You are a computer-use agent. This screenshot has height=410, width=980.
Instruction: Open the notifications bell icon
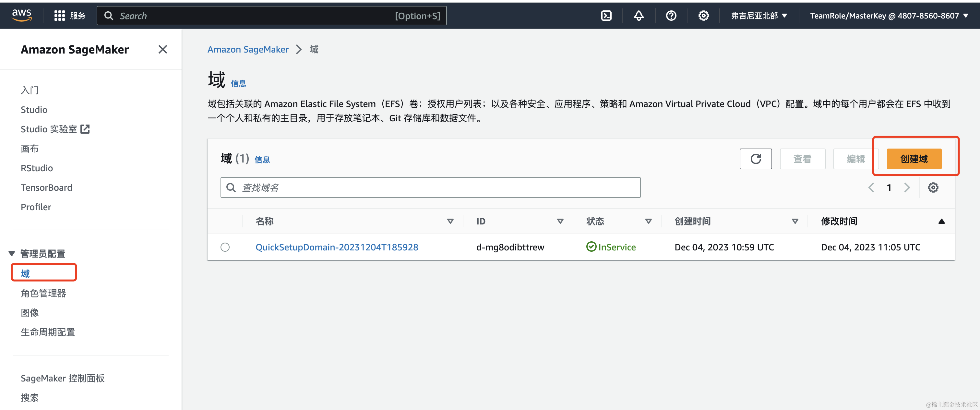tap(639, 16)
